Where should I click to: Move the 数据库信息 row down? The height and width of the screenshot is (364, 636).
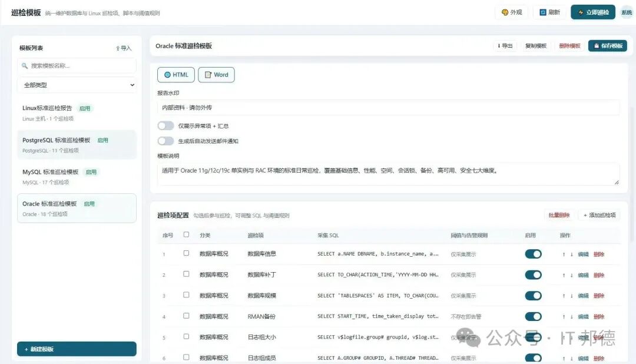point(571,254)
